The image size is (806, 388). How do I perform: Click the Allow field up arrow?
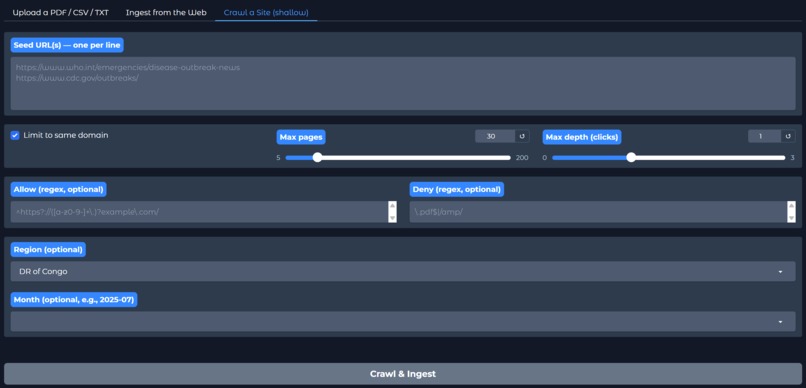point(393,206)
